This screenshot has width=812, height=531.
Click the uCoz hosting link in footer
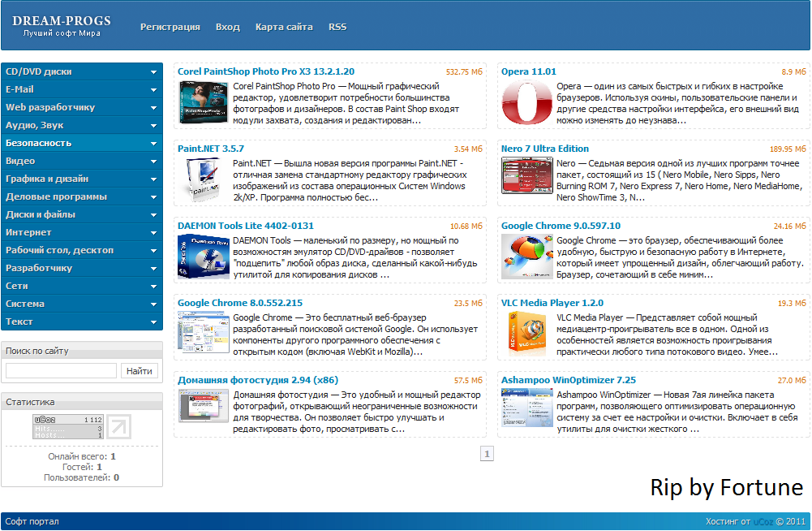coord(763,522)
